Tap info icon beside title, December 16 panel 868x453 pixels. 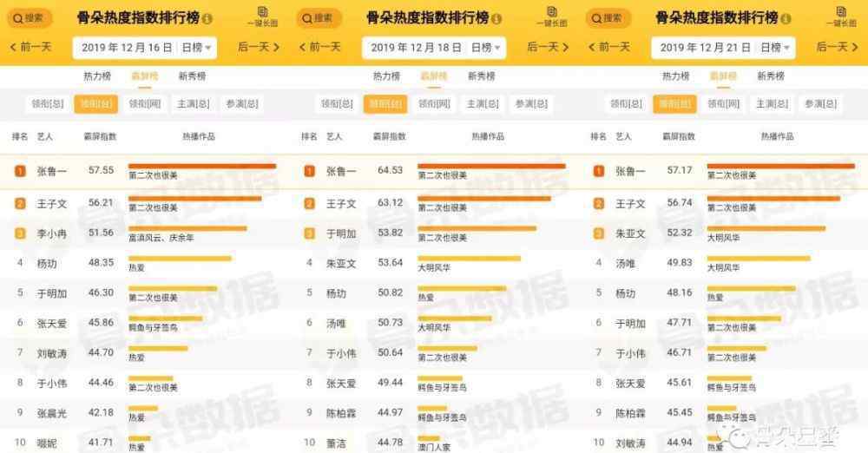(207, 19)
